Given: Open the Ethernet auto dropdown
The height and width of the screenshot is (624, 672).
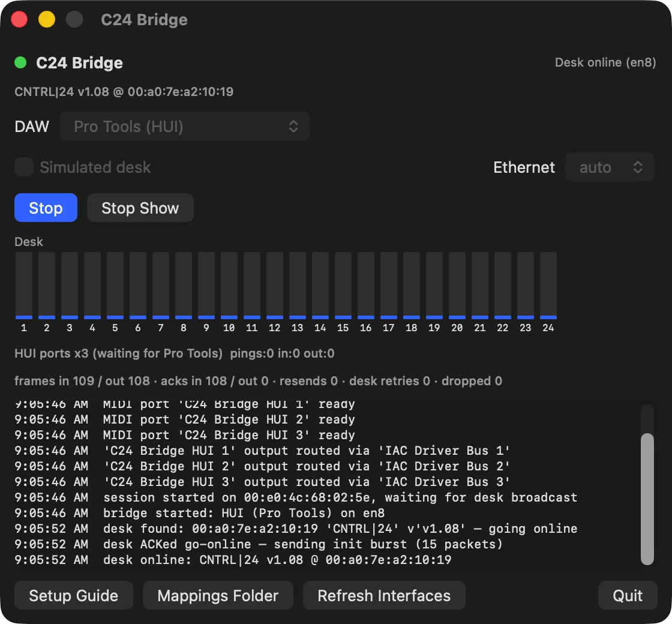Looking at the screenshot, I should (610, 167).
